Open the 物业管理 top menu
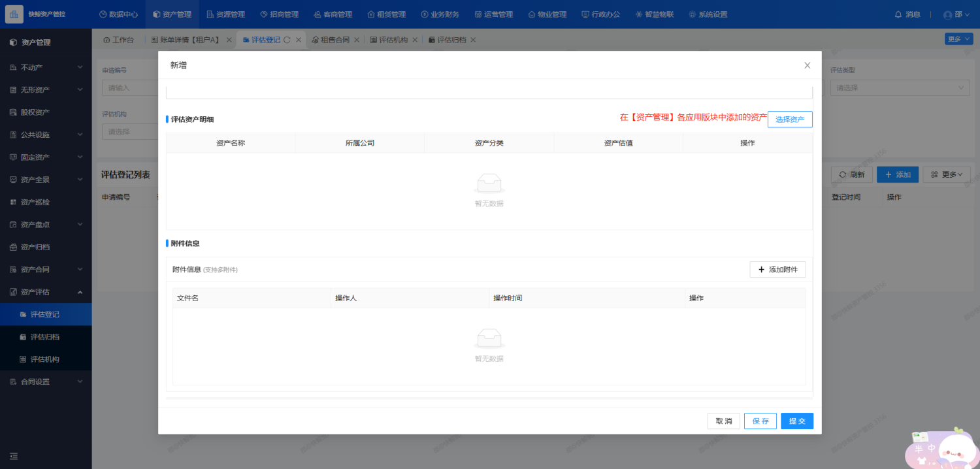The image size is (980, 469). pos(547,14)
